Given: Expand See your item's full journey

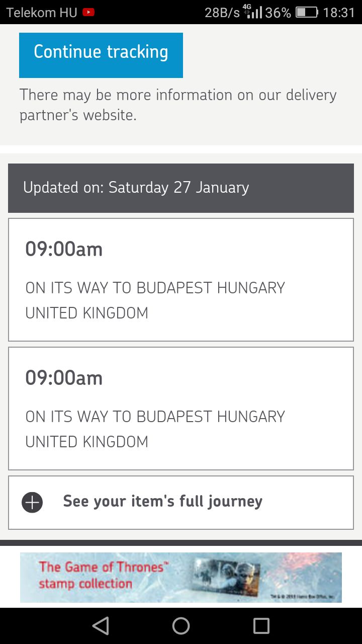Looking at the screenshot, I should pos(162,502).
